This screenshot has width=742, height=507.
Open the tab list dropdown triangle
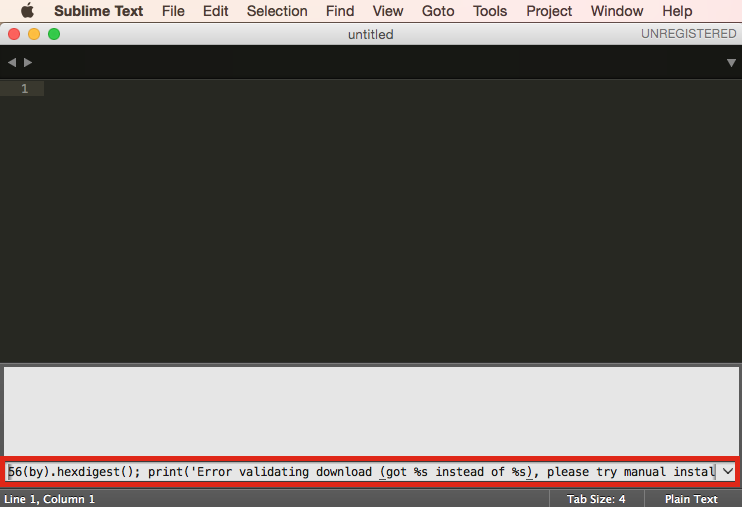[x=731, y=63]
